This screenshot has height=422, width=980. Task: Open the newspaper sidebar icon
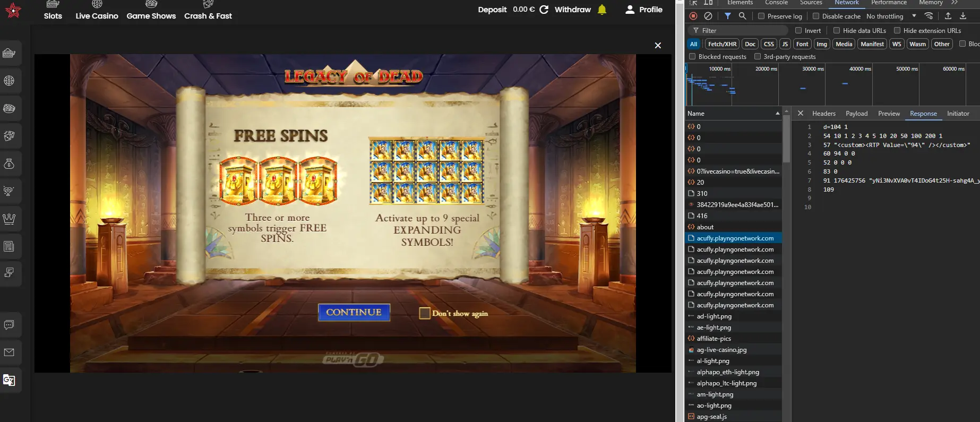pos(9,246)
